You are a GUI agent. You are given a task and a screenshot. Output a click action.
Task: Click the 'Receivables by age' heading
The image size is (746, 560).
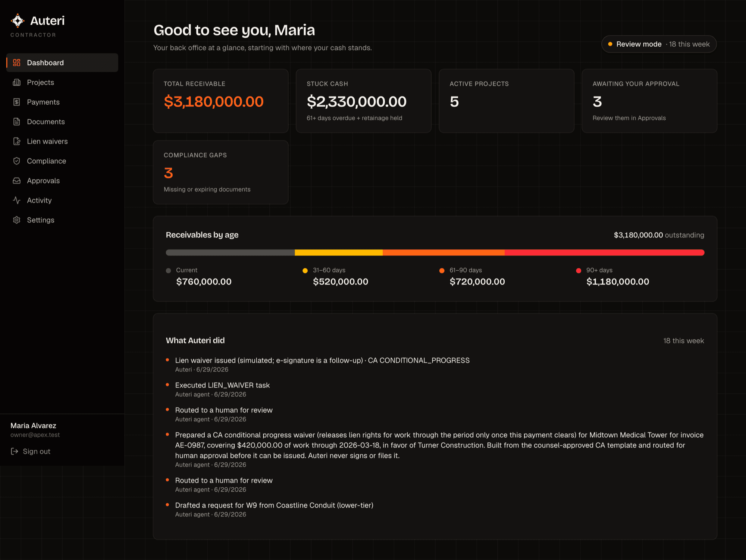(202, 235)
